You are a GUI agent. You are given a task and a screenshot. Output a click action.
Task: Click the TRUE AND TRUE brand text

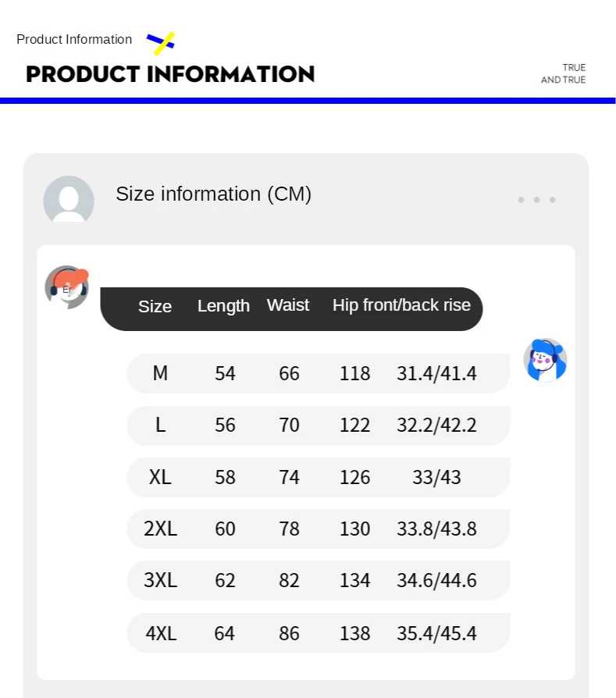tap(563, 73)
